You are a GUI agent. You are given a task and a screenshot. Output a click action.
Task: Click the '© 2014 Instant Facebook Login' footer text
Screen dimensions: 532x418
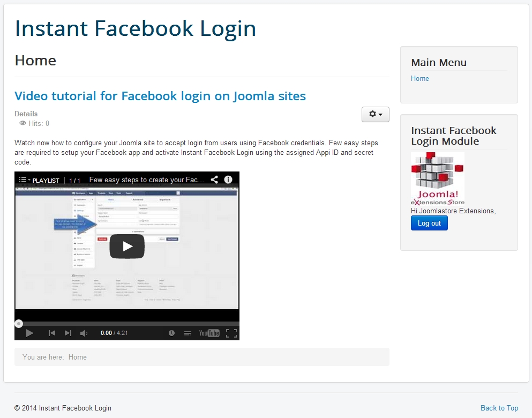click(x=63, y=408)
